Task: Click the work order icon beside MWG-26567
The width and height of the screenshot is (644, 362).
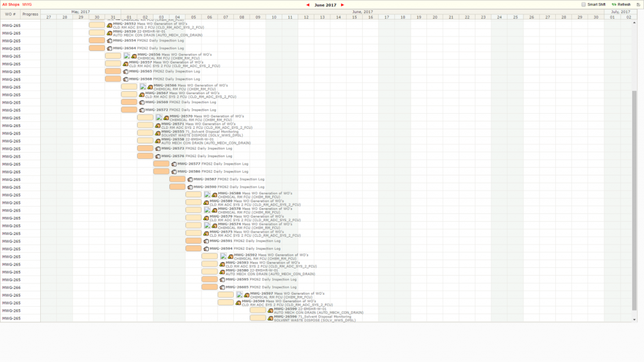Action: [142, 95]
